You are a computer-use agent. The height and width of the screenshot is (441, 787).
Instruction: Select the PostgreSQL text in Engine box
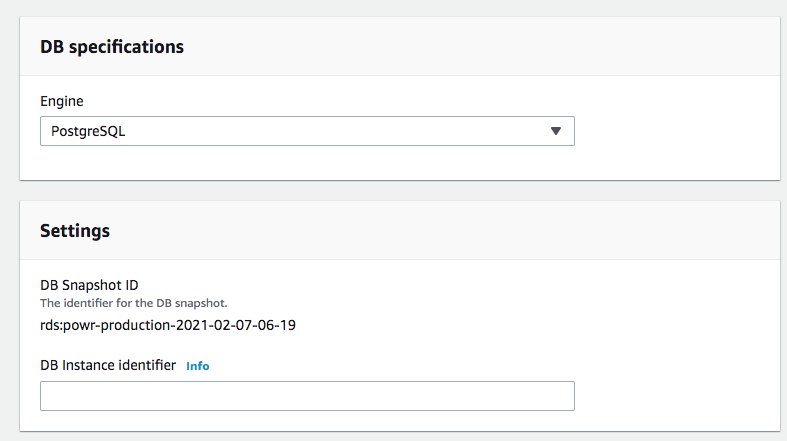88,131
